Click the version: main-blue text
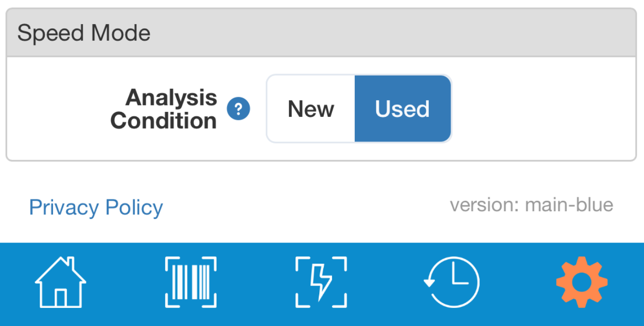Image resolution: width=644 pixels, height=326 pixels. point(532,205)
